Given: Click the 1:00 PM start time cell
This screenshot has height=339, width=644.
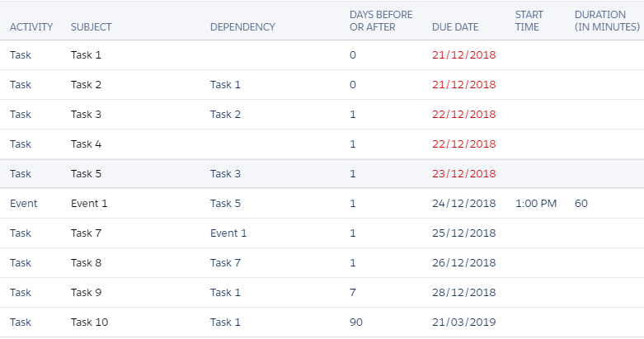Looking at the screenshot, I should tap(534, 203).
